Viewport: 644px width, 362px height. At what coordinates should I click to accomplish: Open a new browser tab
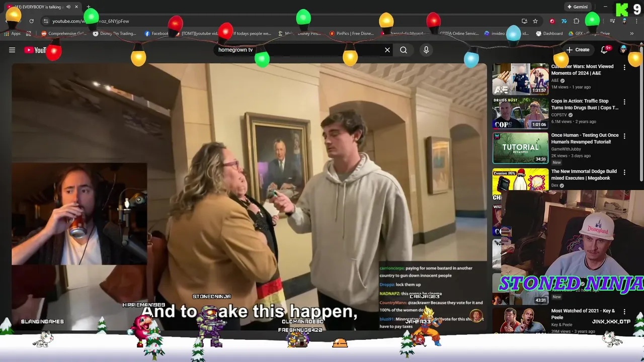(x=89, y=7)
